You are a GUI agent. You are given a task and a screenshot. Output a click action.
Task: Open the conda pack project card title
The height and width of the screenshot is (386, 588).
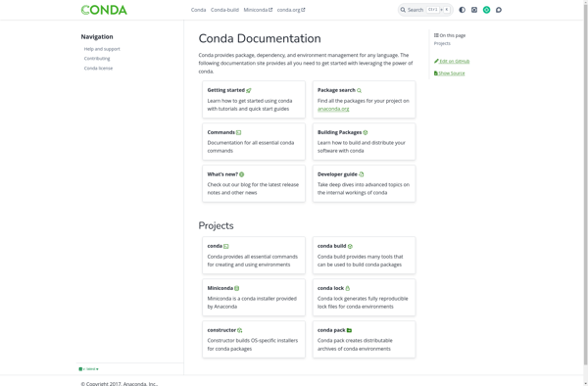331,330
